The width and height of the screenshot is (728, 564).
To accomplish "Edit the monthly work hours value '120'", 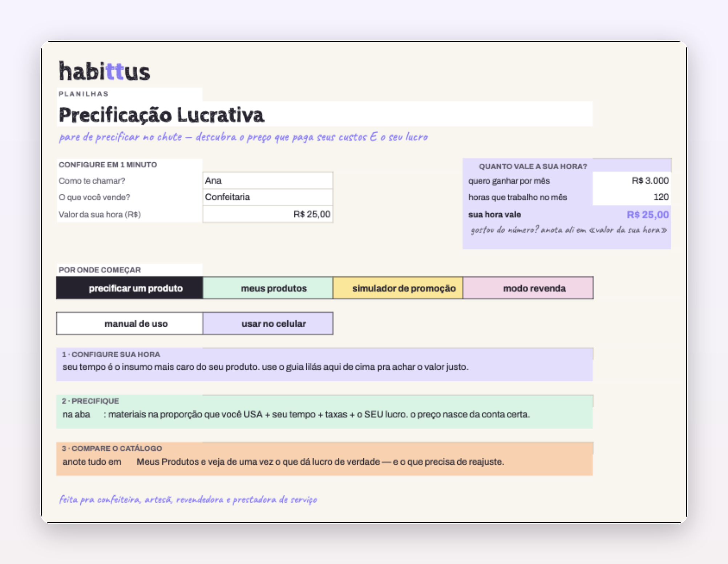I will click(x=631, y=197).
